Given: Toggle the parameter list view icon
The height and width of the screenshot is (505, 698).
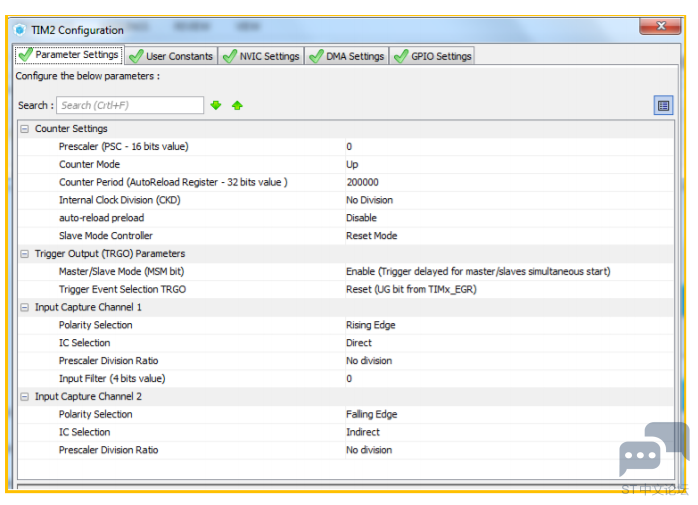Looking at the screenshot, I should (x=663, y=106).
